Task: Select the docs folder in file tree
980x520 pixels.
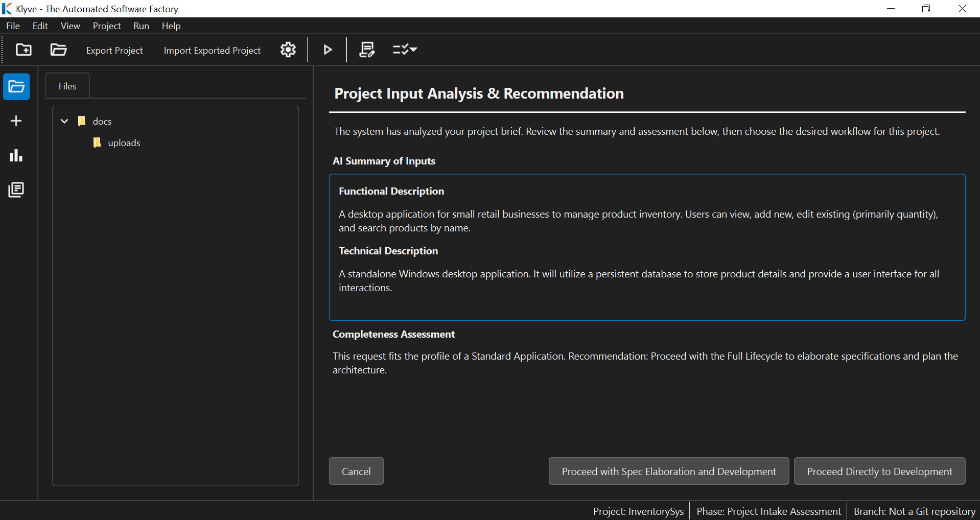Action: (102, 122)
